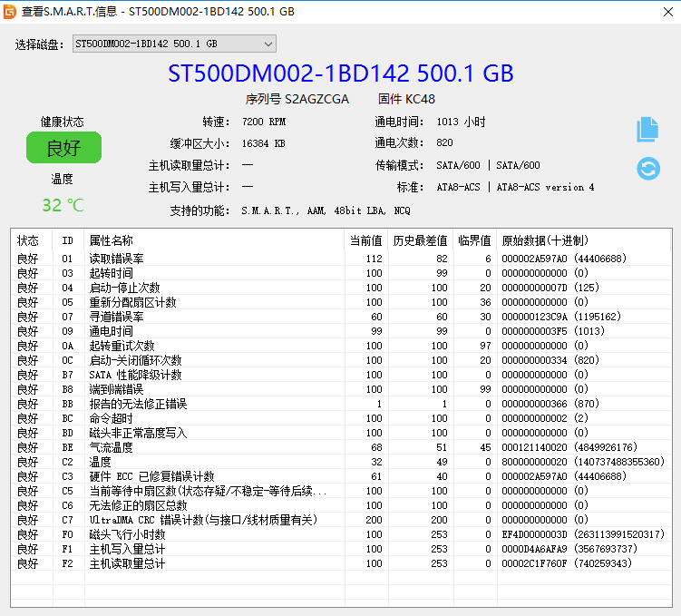Close the S.M.A.R.T. information window
Viewport: 681px width, 616px height.
[x=668, y=12]
